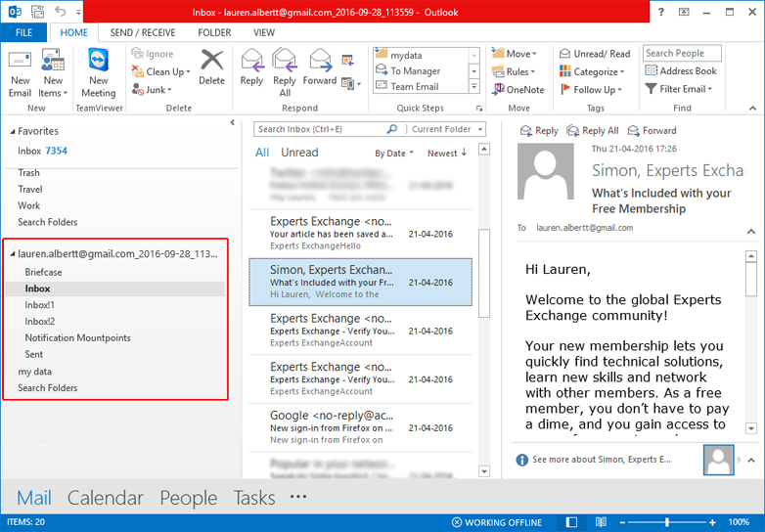765x532 pixels.
Task: Open the OneNote icon in Move group
Action: point(499,89)
